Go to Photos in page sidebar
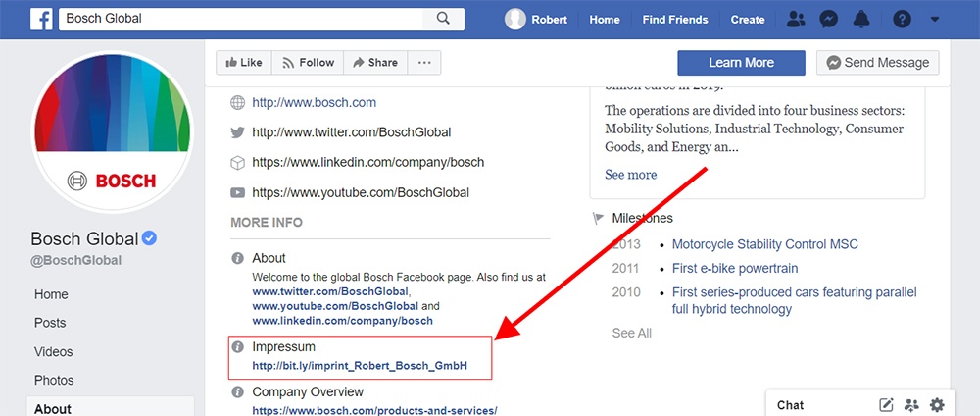980x416 pixels. tap(54, 381)
